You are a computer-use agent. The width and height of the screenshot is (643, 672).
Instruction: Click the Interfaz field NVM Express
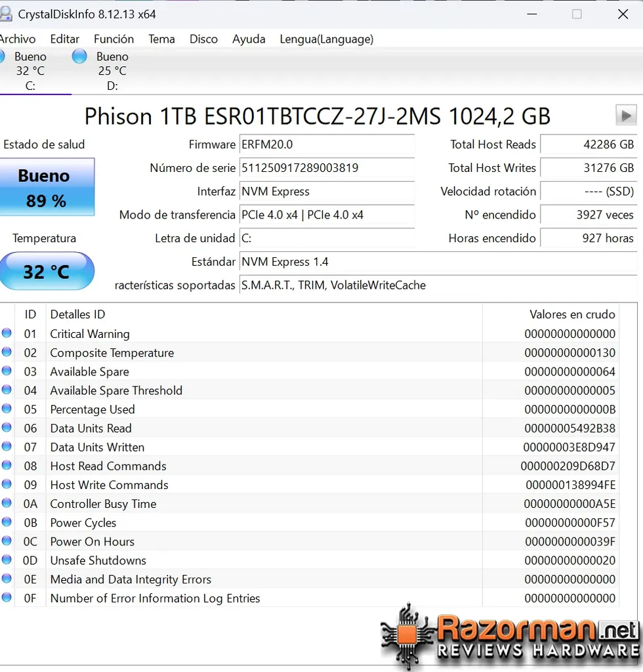coord(327,191)
